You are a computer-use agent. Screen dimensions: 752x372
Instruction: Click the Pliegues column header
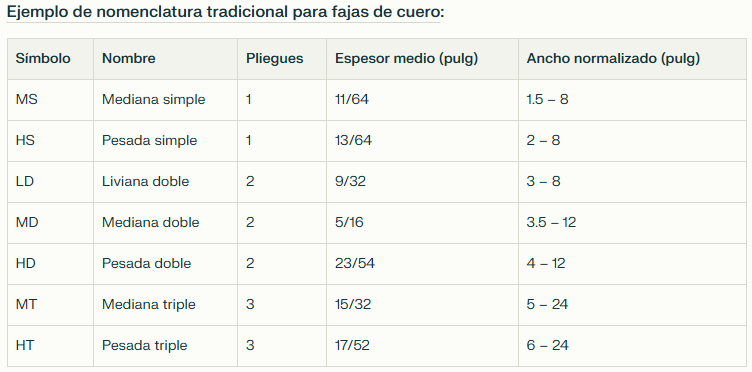point(282,59)
